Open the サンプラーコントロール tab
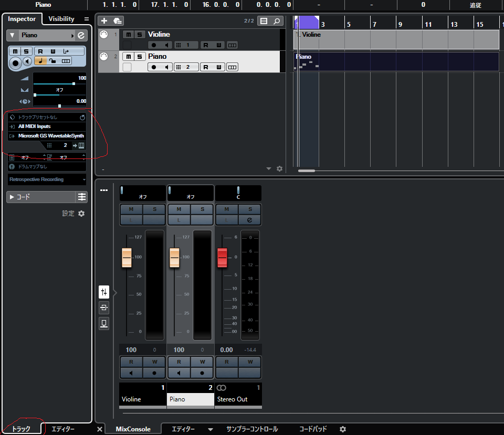This screenshot has height=435, width=504. [252, 429]
